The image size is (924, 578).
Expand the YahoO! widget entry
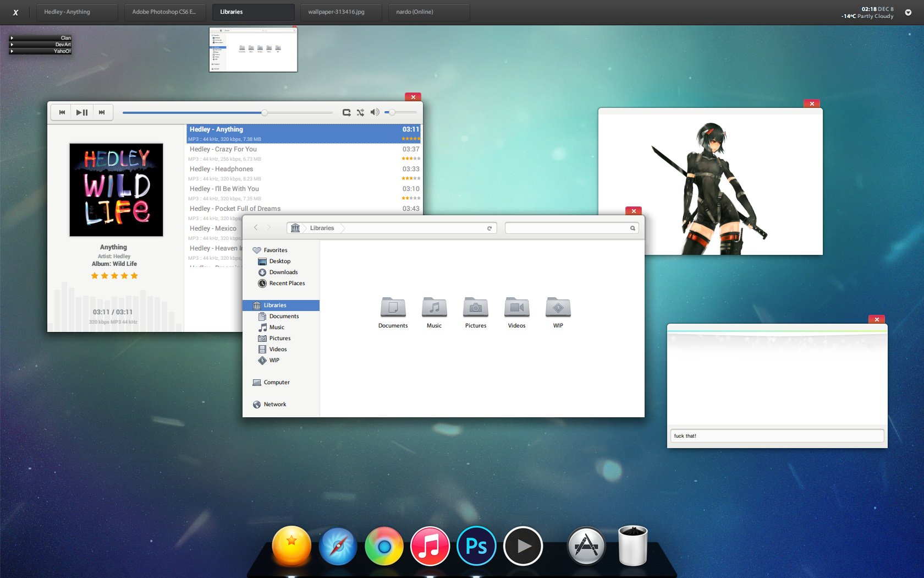(x=40, y=51)
